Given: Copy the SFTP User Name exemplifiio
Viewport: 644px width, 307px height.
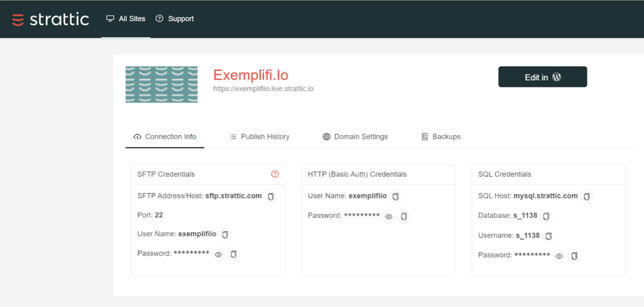Looking at the screenshot, I should click(x=225, y=234).
